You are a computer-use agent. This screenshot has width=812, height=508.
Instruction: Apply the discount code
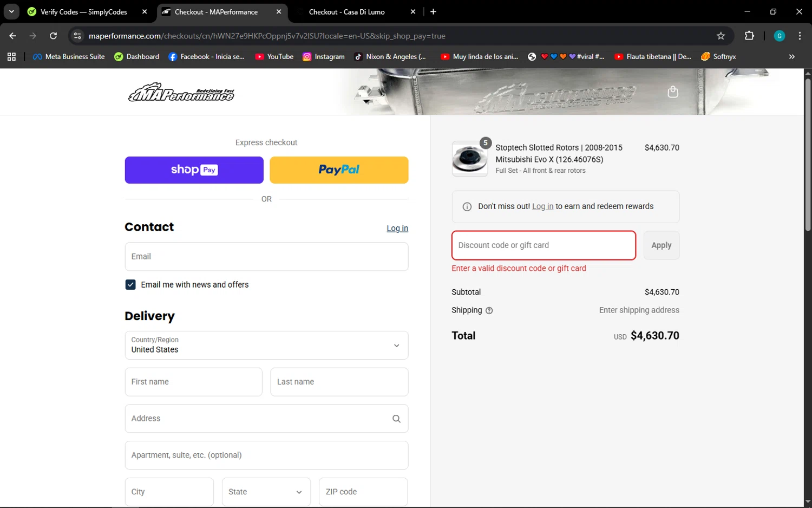pos(662,245)
